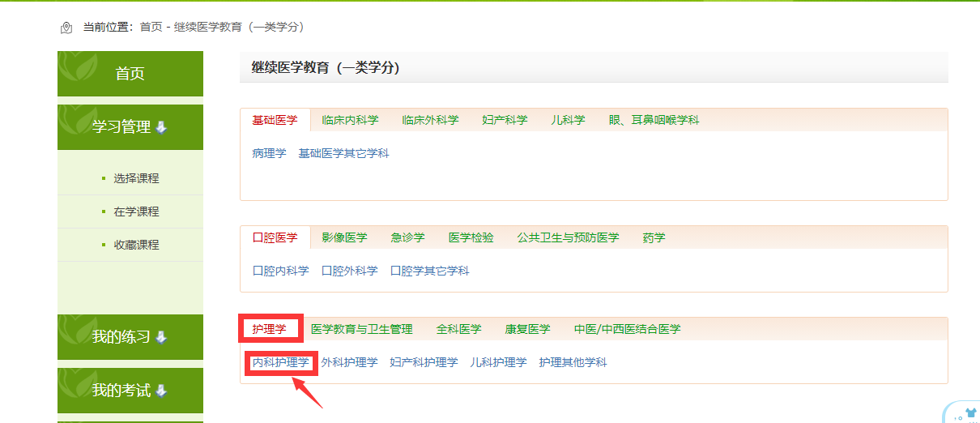Expand the 我的考试 sidebar section
This screenshot has width=980, height=423.
click(x=130, y=391)
